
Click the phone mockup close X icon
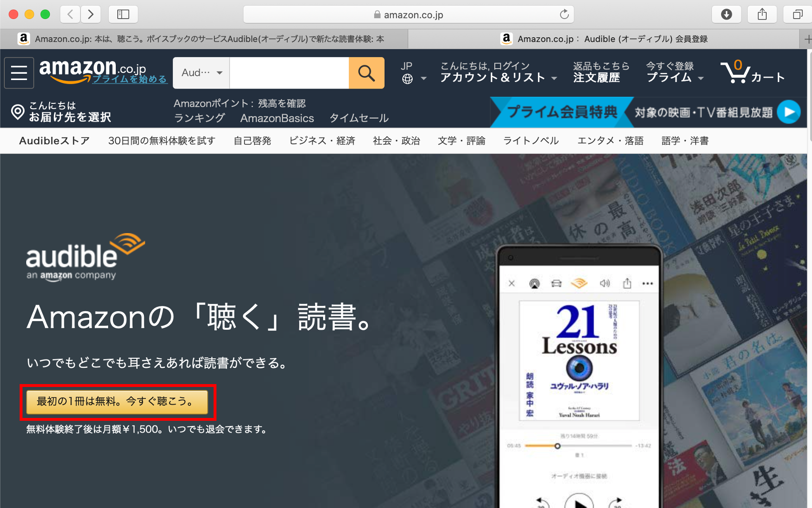[512, 284]
